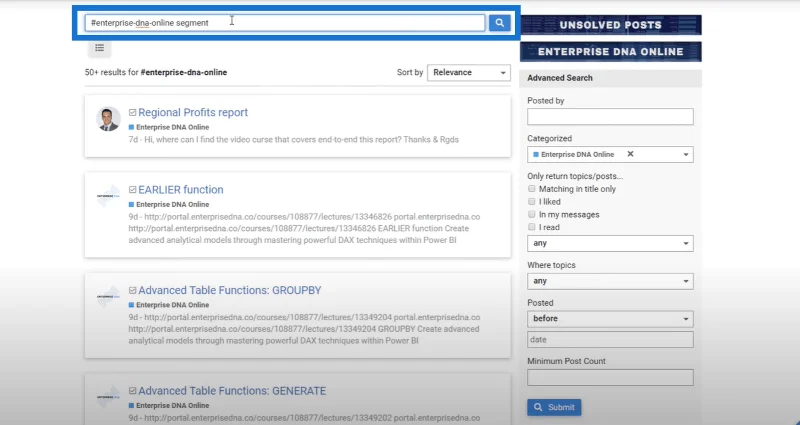Click the logo beside Advanced Table Functions: GENERATE
The width and height of the screenshot is (800, 425).
click(108, 397)
